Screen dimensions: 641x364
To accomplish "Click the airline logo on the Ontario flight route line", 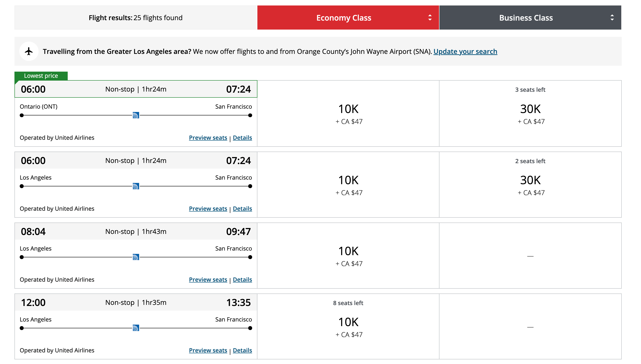I will click(136, 115).
